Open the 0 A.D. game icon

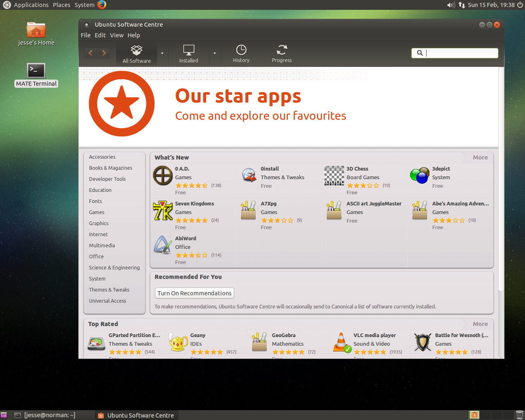(163, 176)
